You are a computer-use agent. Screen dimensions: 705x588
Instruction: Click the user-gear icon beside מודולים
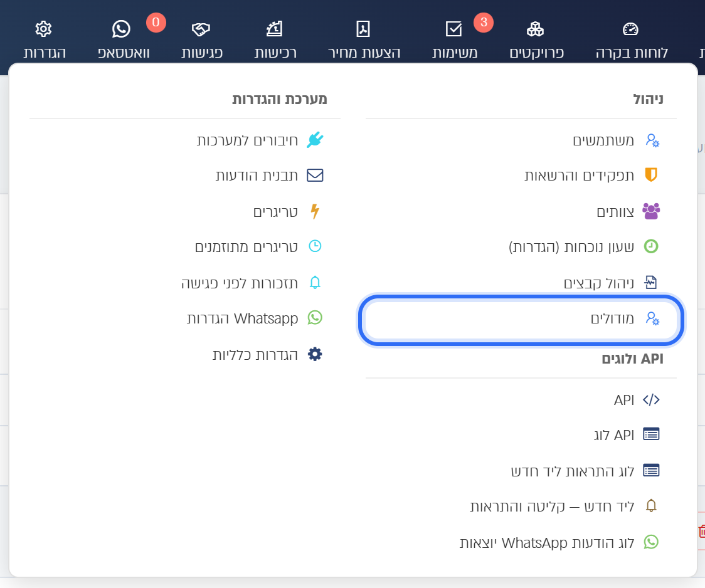(652, 318)
